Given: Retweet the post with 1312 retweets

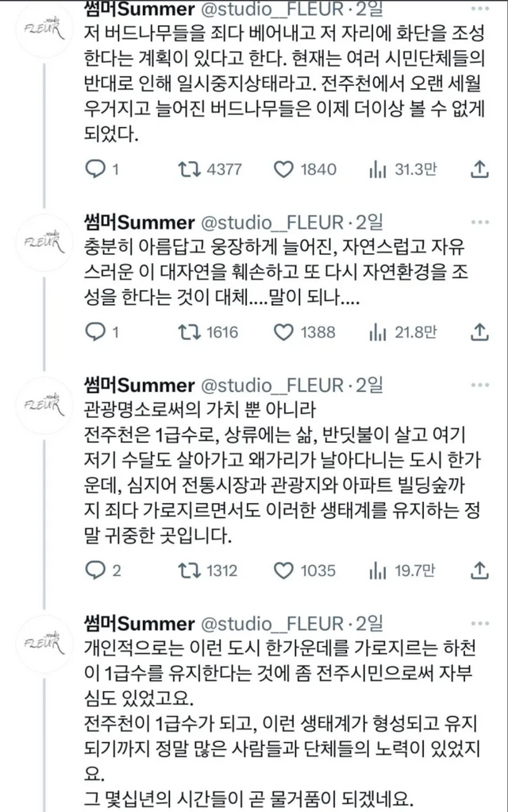Looking at the screenshot, I should click(187, 570).
